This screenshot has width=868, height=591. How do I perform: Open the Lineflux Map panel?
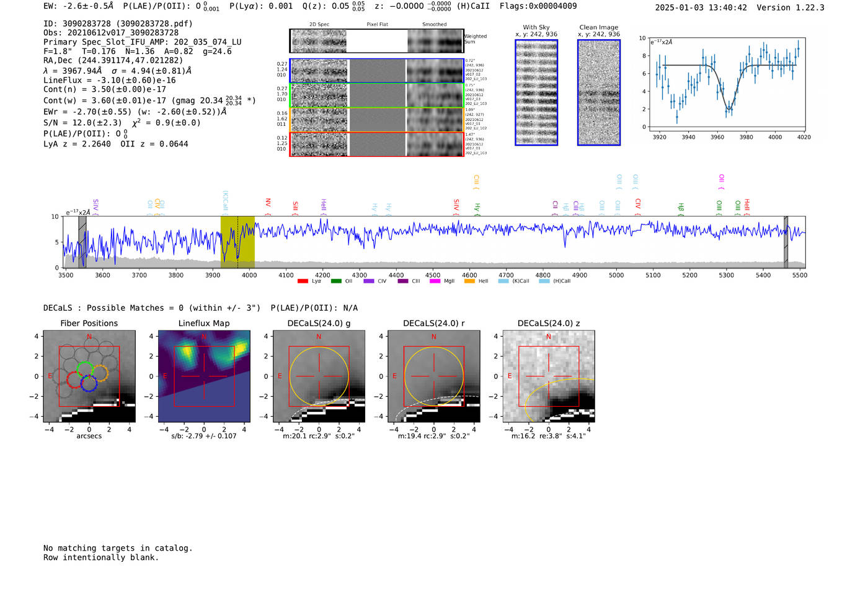point(204,376)
